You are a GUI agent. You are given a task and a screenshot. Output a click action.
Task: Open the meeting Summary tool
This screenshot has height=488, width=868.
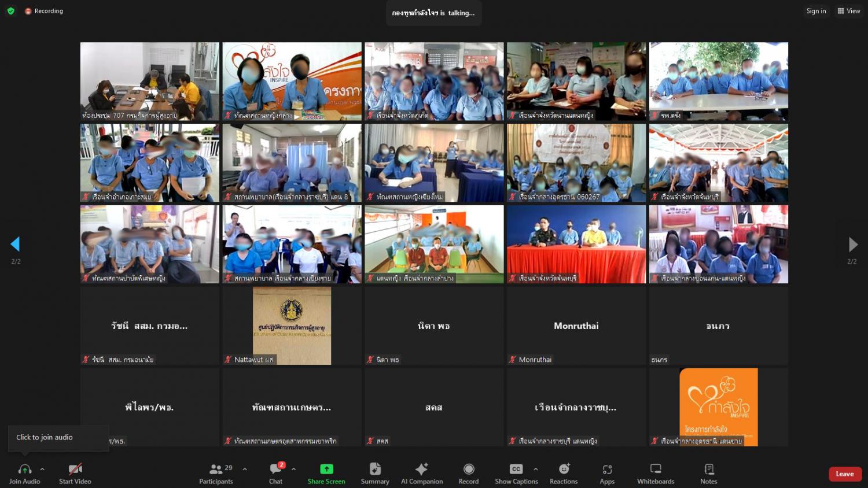[x=375, y=474]
